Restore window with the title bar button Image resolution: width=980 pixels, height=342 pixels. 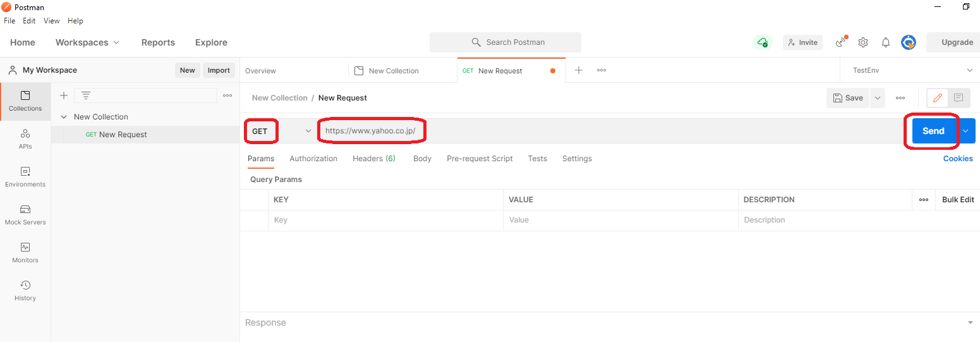(966, 6)
